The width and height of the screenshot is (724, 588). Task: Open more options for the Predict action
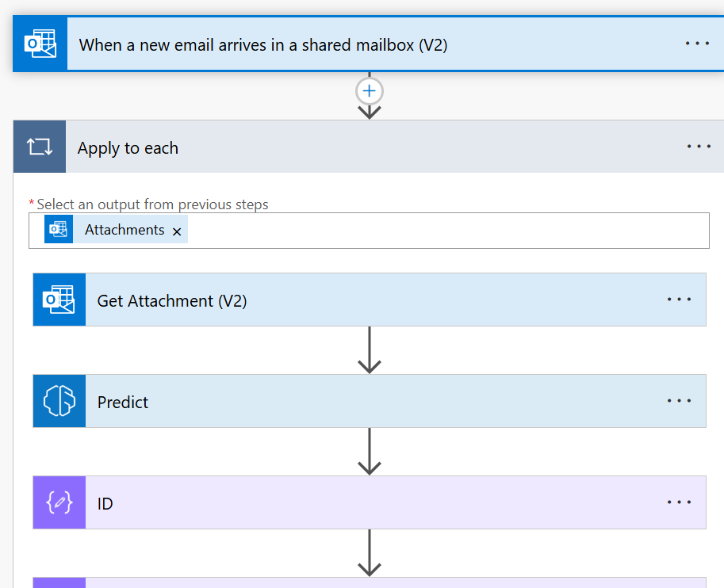pyautogui.click(x=679, y=401)
